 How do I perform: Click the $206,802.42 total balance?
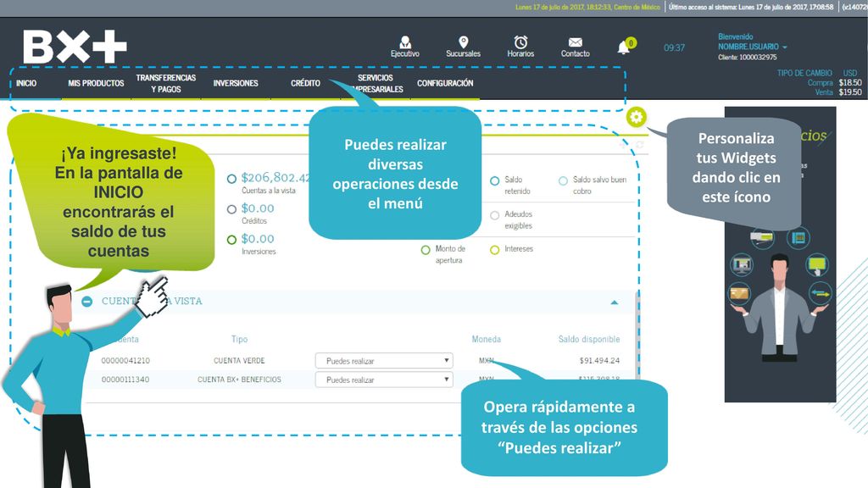point(276,178)
